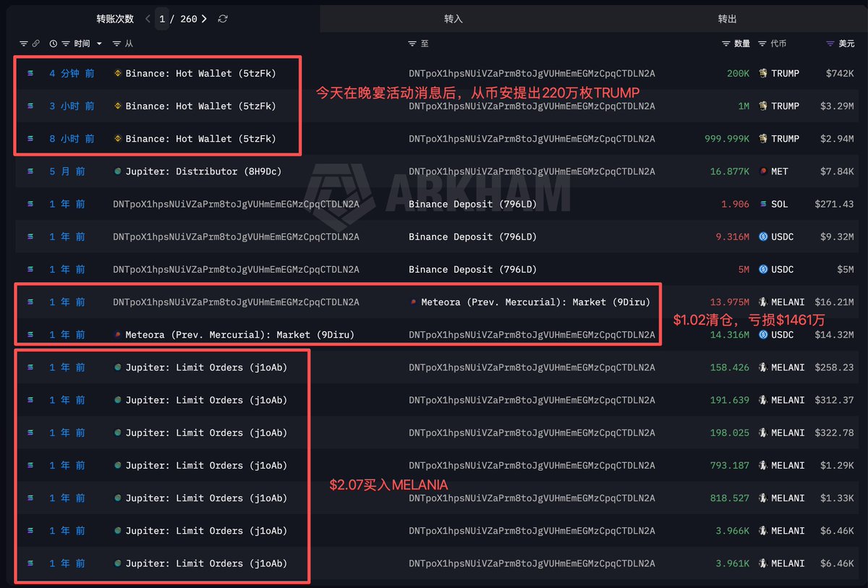Open the 代币 (token) filter dropdown
The width and height of the screenshot is (868, 588).
coord(762,44)
